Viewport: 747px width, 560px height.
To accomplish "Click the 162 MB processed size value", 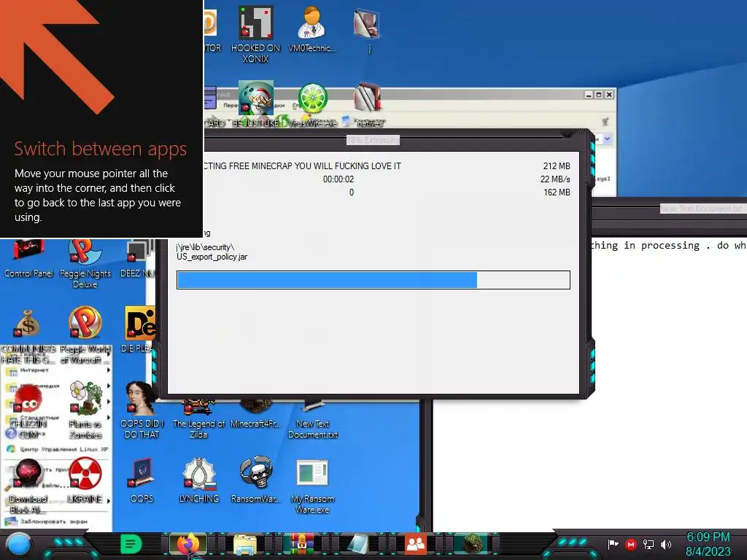I will point(557,192).
